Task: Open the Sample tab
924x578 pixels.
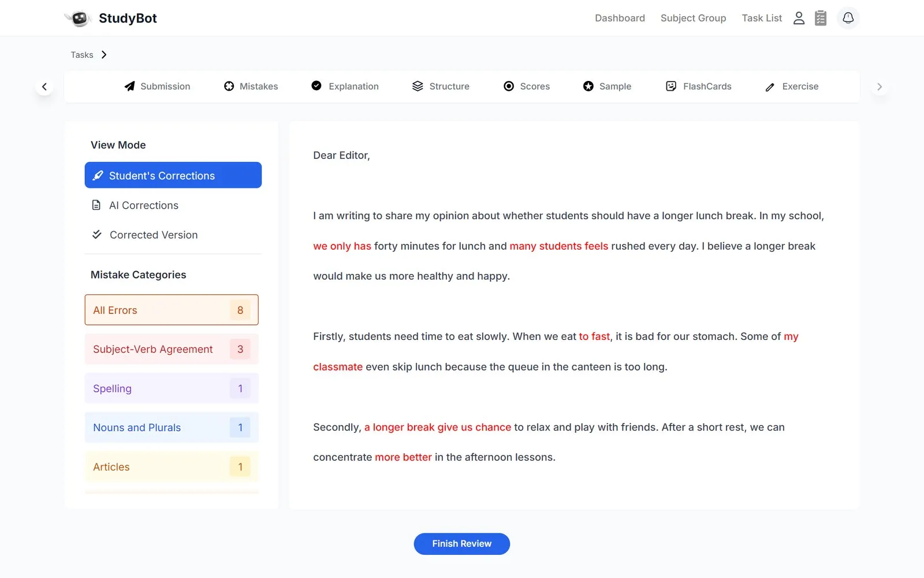Action: click(x=607, y=86)
